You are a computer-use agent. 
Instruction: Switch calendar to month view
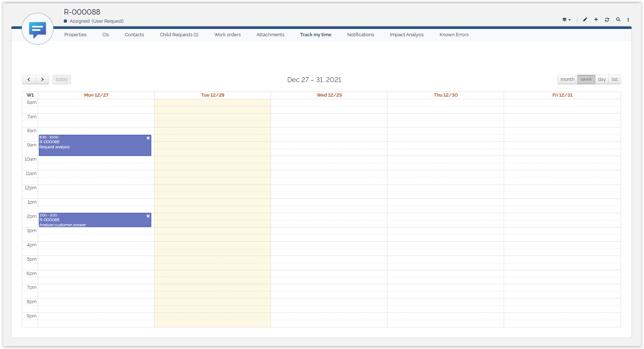[x=567, y=79]
